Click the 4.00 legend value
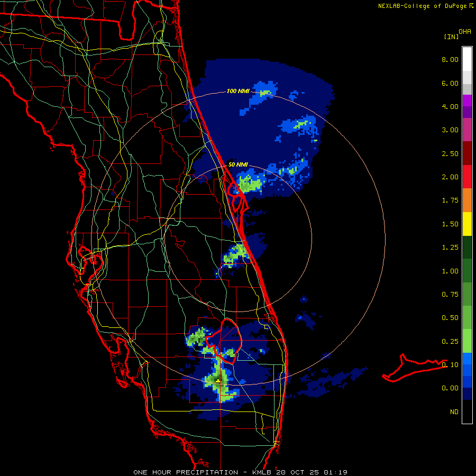Viewport: 476px width, 476px height. (450, 106)
